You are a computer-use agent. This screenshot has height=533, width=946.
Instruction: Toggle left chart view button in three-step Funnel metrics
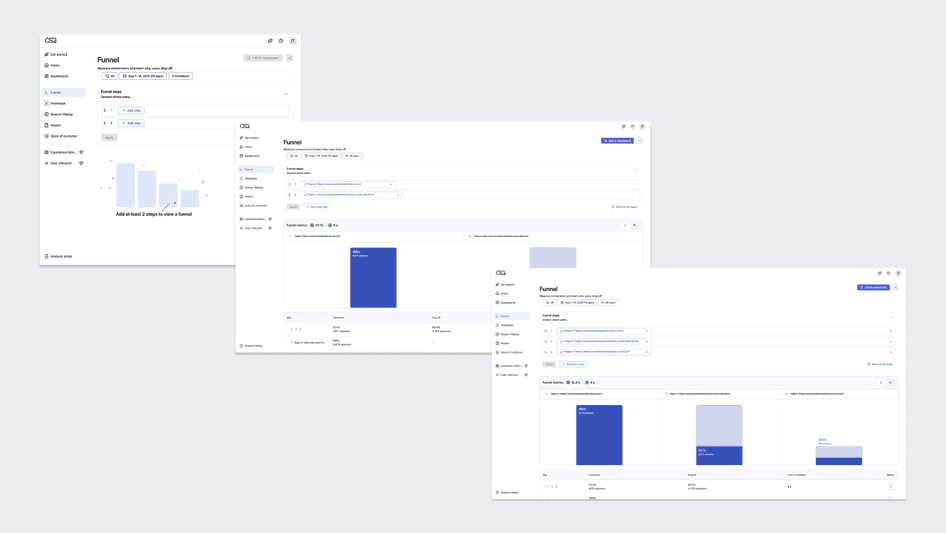[x=881, y=382]
